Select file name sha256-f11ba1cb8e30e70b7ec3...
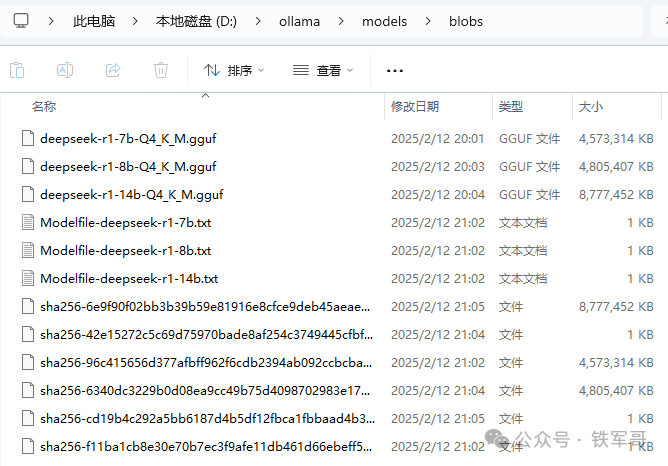The height and width of the screenshot is (466, 668). pos(206,447)
